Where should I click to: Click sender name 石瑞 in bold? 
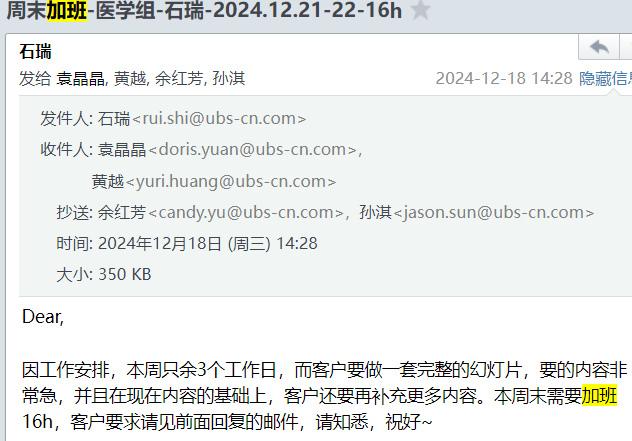tap(35, 52)
